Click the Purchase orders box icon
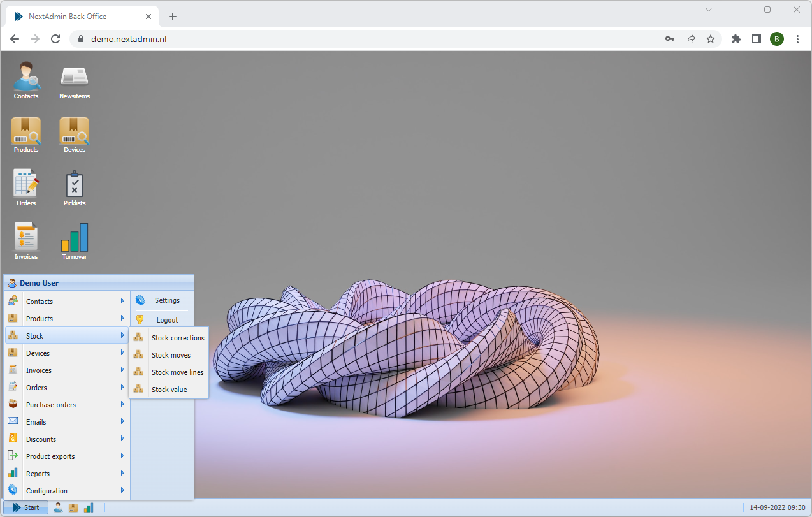Viewport: 812px width, 517px height. click(13, 404)
